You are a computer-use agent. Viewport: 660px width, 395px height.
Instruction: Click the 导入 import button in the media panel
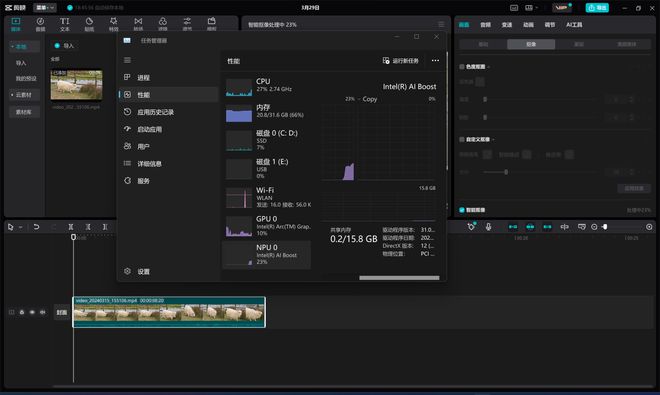pyautogui.click(x=64, y=45)
